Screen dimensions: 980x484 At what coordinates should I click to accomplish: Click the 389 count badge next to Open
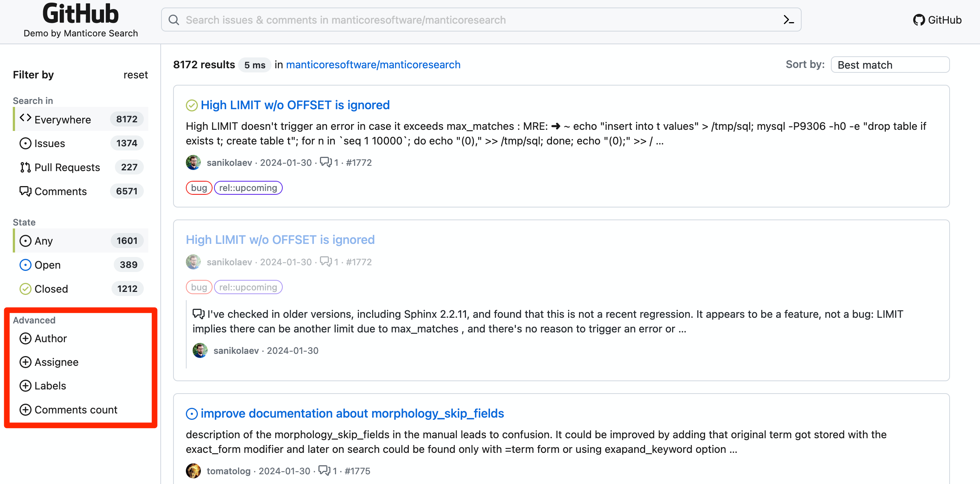(128, 265)
